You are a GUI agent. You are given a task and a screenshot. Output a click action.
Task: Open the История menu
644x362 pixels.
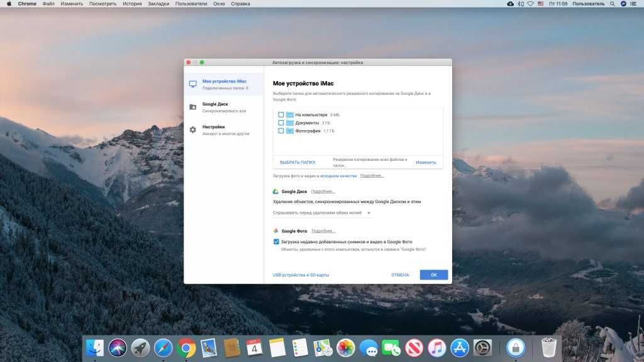pos(132,4)
